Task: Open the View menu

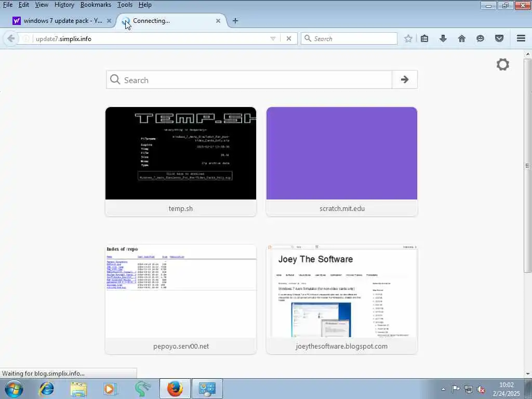Action: pyautogui.click(x=42, y=5)
